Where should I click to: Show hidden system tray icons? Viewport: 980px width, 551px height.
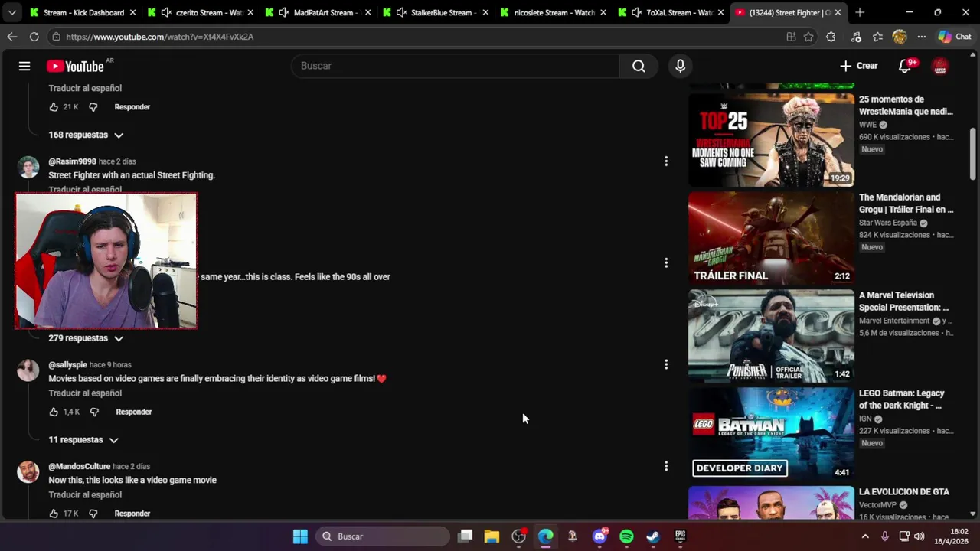865,536
